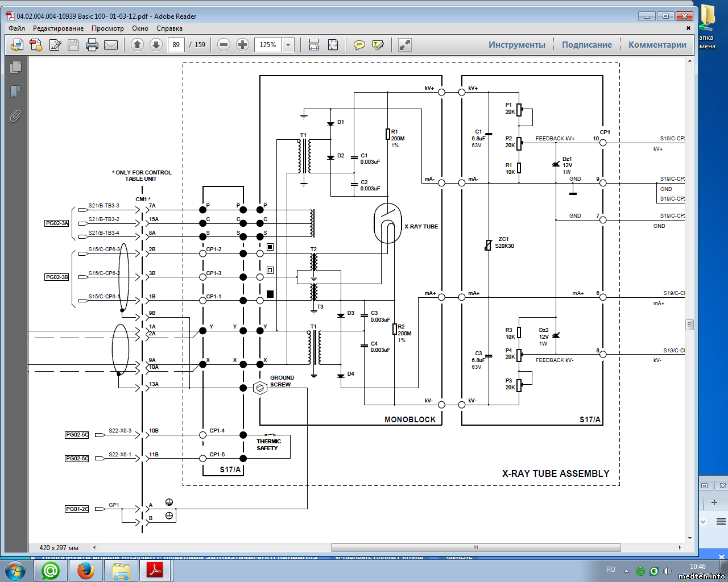The image size is (728, 582).
Task: Add a sticky note comment
Action: tap(359, 45)
